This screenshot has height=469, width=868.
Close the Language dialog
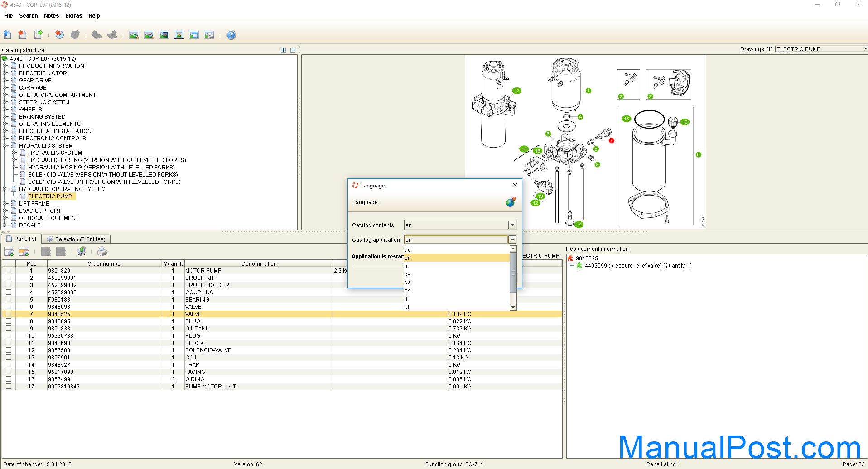pyautogui.click(x=515, y=185)
